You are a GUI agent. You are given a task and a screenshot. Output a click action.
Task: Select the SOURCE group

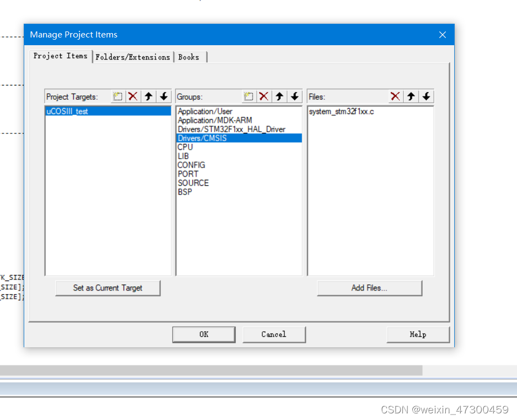[x=239, y=183]
